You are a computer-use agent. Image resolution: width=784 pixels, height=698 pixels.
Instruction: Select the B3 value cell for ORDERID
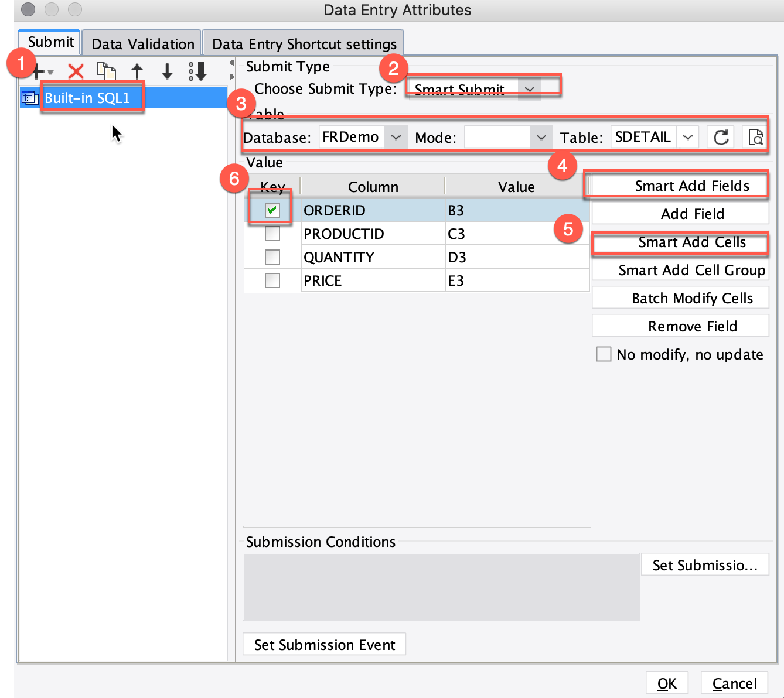pos(516,210)
